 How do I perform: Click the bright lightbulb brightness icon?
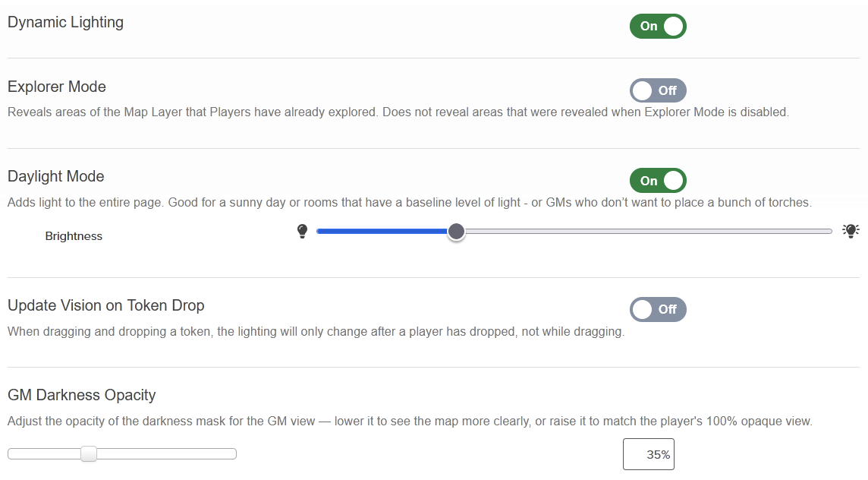point(851,231)
